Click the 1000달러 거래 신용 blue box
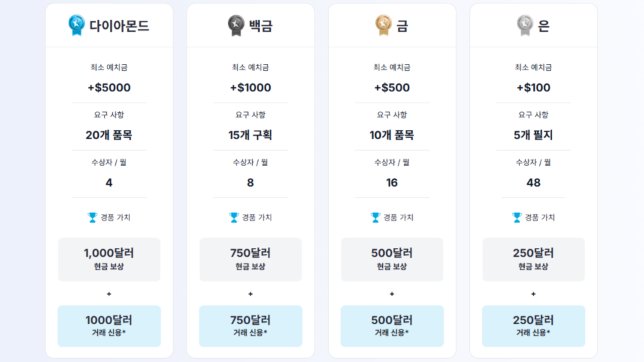 (109, 326)
